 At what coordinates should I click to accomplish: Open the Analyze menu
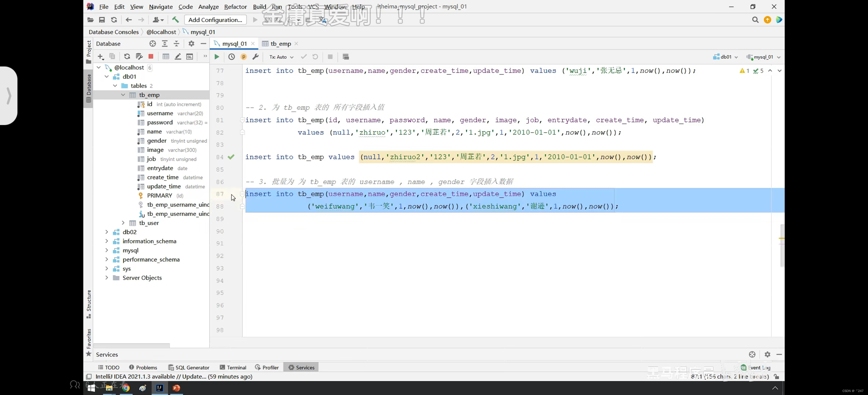208,6
